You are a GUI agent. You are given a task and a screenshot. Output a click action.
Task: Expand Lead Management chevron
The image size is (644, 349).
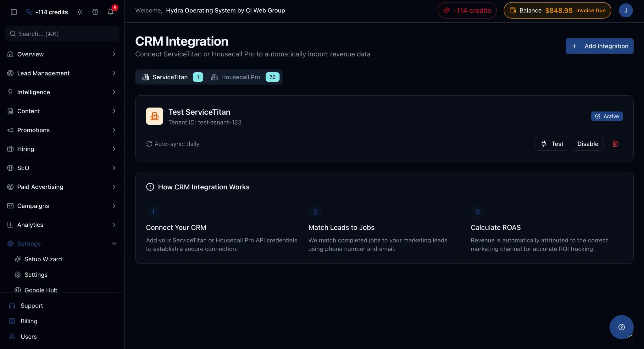click(114, 73)
